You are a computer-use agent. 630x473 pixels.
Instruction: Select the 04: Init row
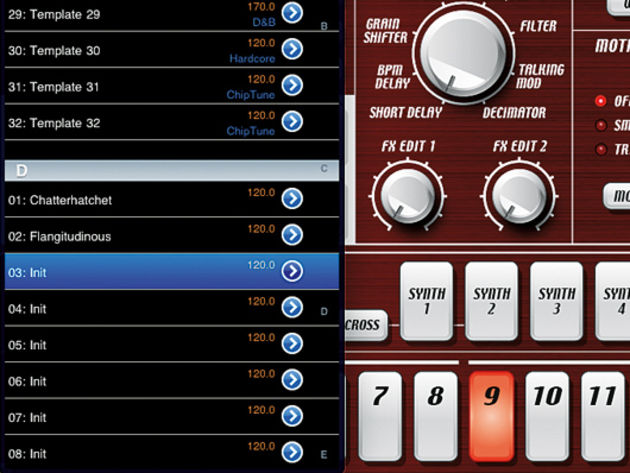coord(172,308)
